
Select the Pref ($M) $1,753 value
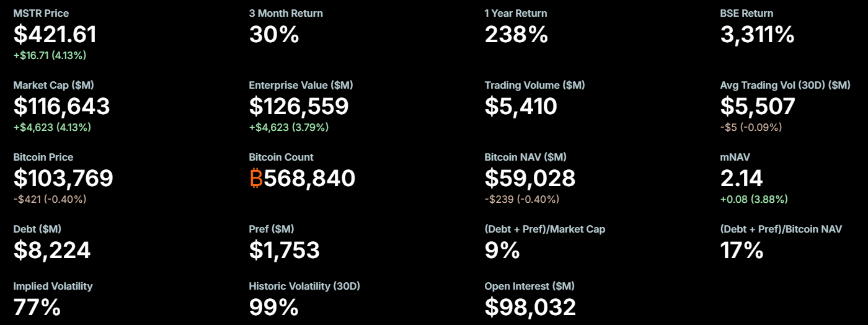285,251
